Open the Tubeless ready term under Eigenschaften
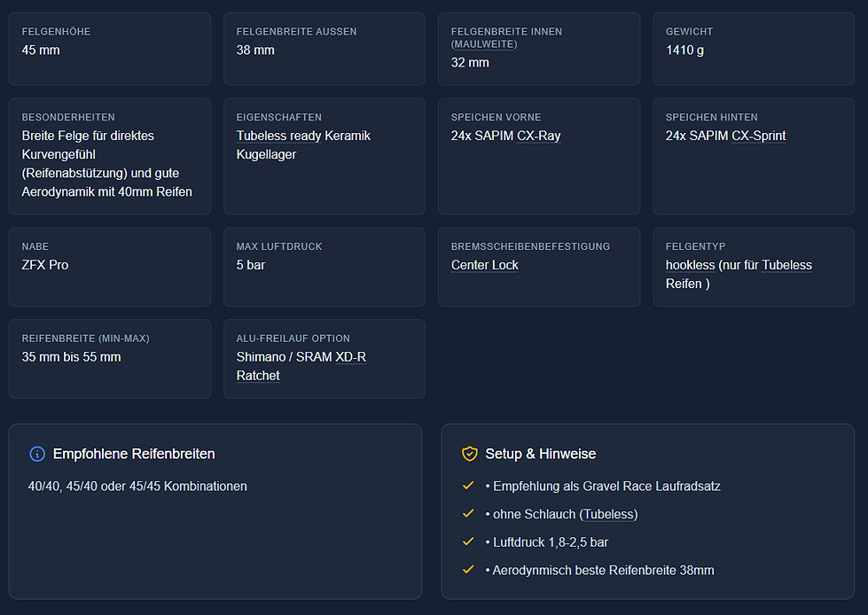This screenshot has width=868, height=615. (x=278, y=136)
